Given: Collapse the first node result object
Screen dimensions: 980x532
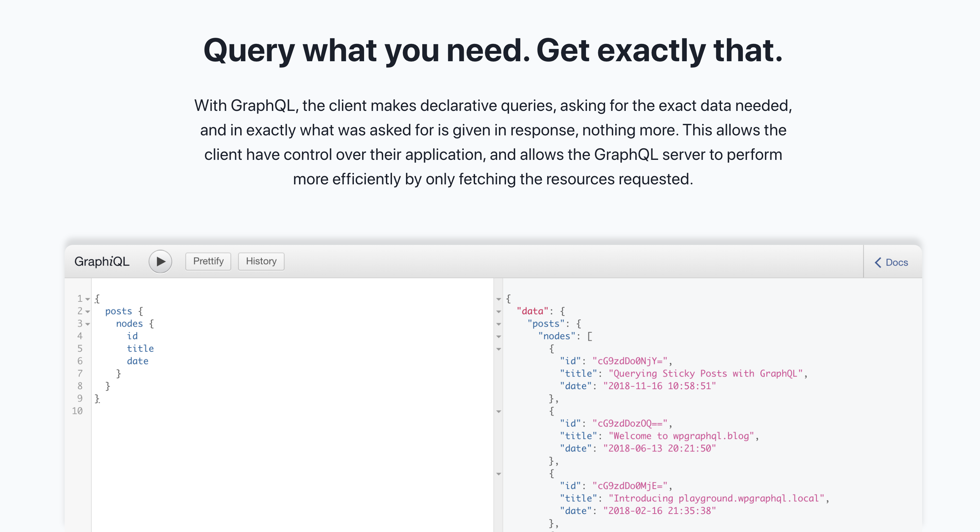Looking at the screenshot, I should click(x=499, y=349).
